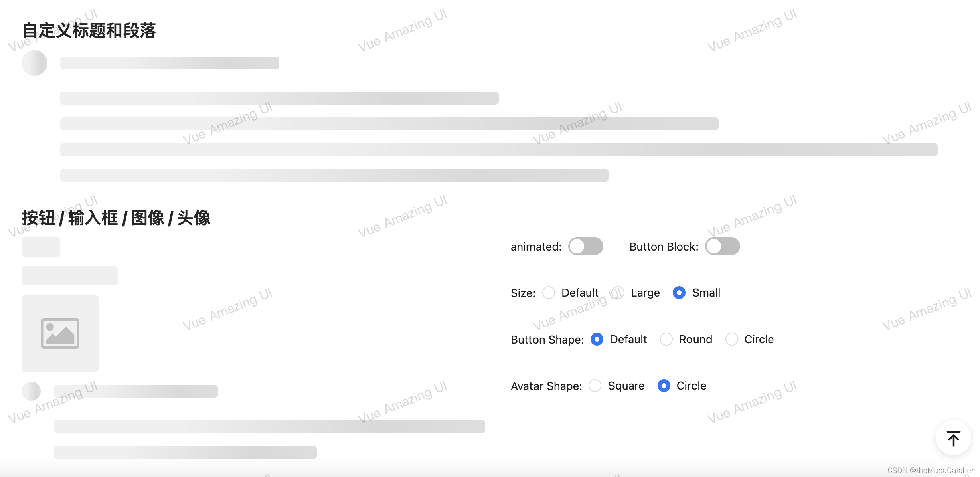Select the Small size radio button

(678, 293)
